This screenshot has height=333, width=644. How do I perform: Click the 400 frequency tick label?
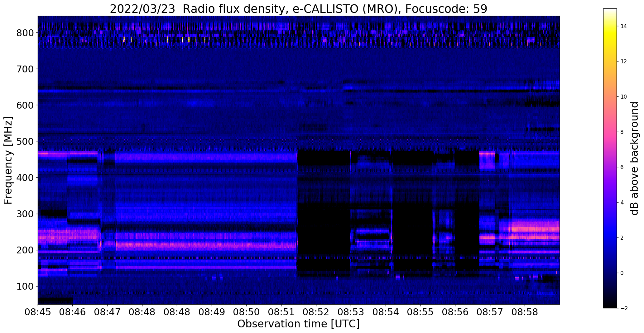(25, 178)
